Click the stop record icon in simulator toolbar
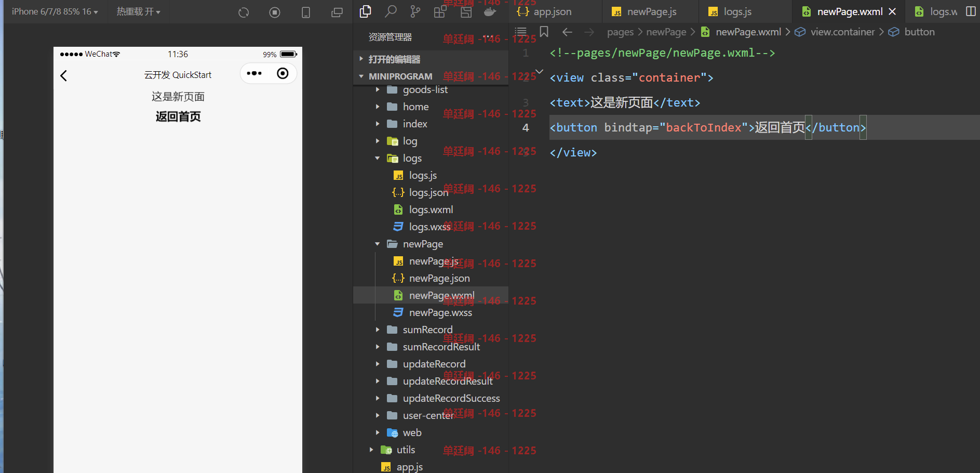This screenshot has width=980, height=473. click(x=275, y=12)
